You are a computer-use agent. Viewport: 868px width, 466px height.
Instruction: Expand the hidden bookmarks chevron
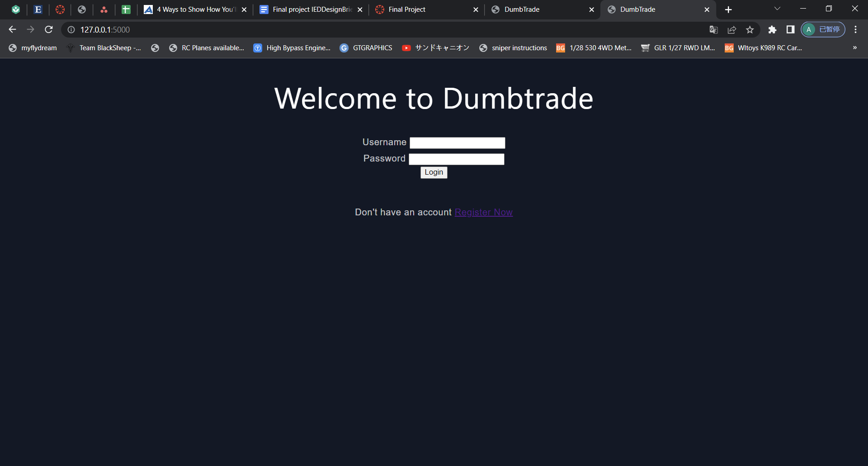(x=854, y=48)
